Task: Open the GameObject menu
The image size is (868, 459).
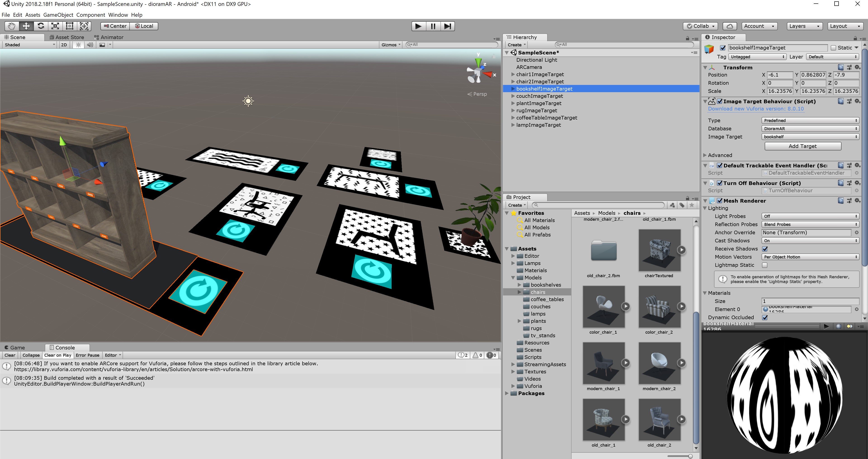Action: pos(58,15)
